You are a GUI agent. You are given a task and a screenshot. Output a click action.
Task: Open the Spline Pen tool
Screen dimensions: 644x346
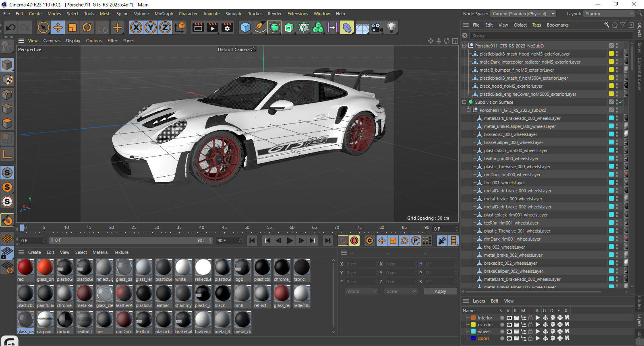260,27
